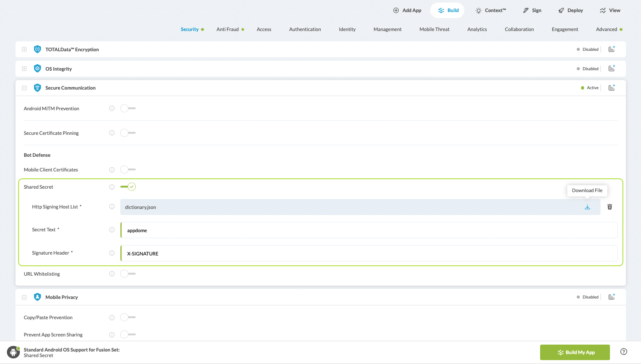This screenshot has width=641, height=364.
Task: Open notes icon for TOTALData Encryption row
Action: coord(611,50)
